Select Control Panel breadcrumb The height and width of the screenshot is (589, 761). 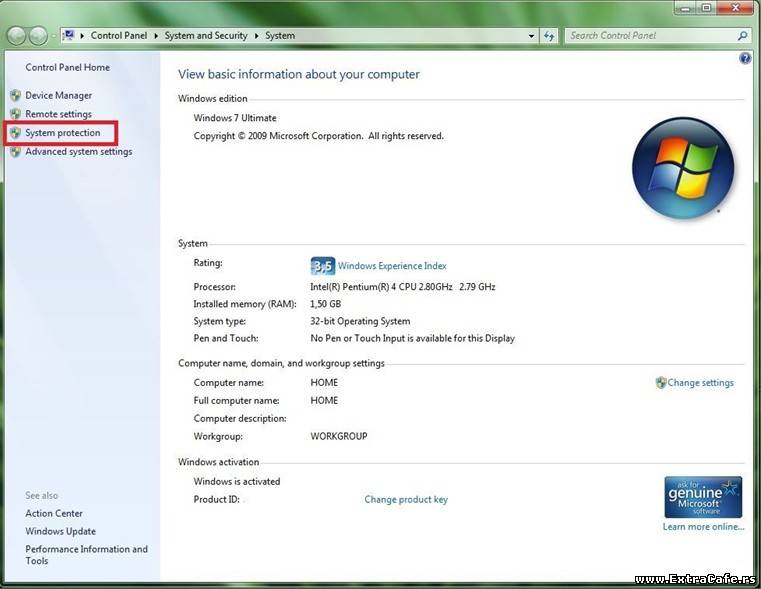click(119, 35)
